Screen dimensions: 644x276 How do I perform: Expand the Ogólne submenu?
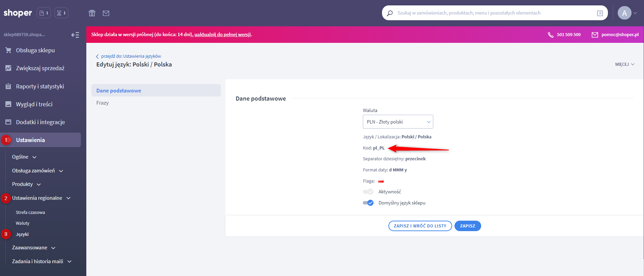pyautogui.click(x=24, y=157)
